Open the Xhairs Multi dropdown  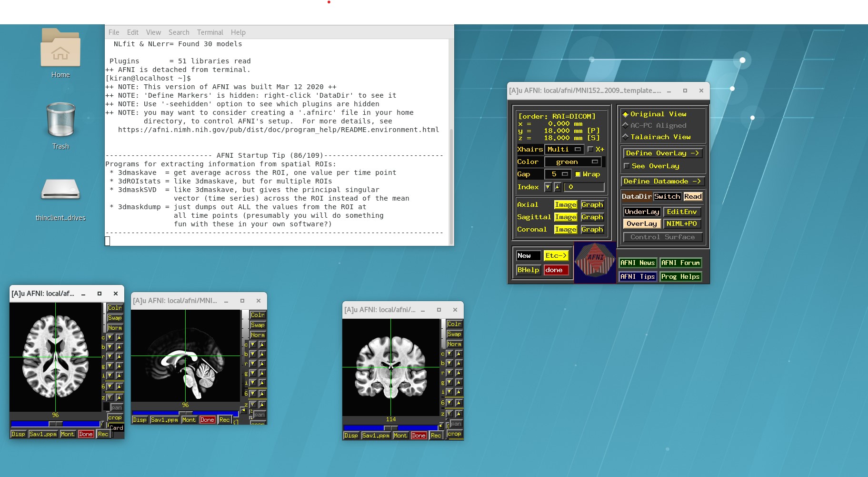tap(564, 149)
